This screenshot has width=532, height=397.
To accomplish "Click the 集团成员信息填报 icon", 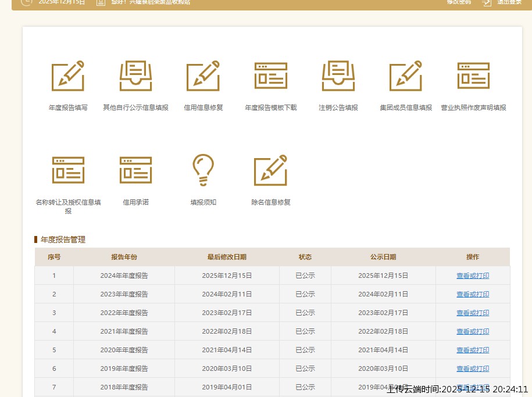I will pyautogui.click(x=406, y=76).
